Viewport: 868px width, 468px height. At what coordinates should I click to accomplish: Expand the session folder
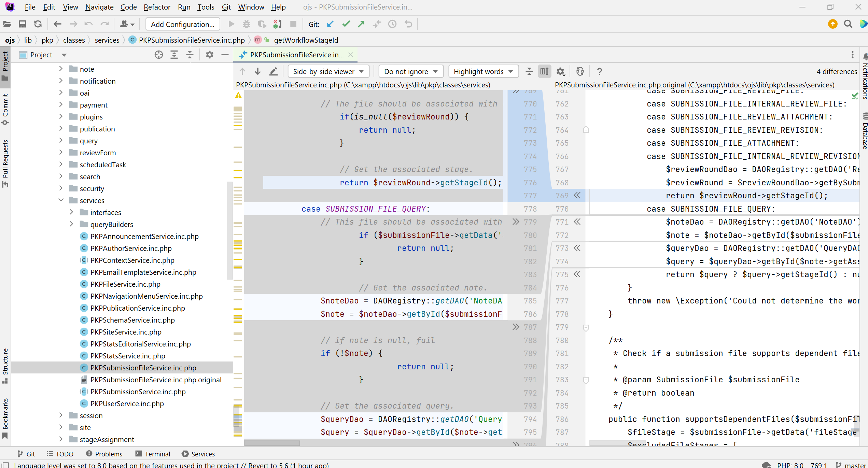point(61,415)
